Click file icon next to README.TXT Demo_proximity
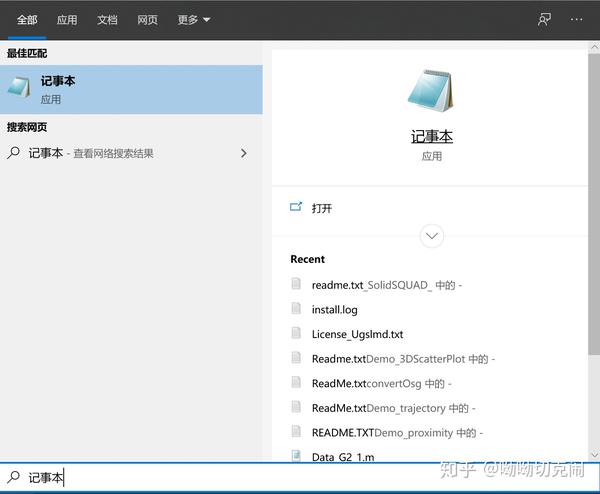Screen dimensions: 600x494 coord(296,431)
